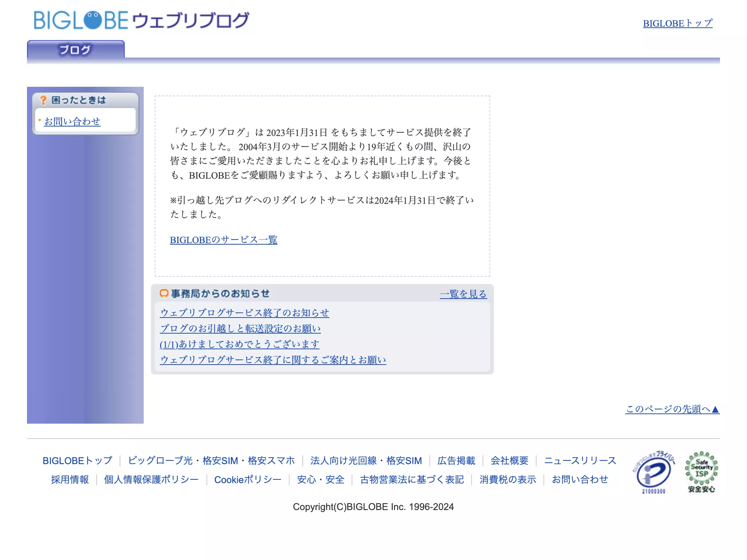This screenshot has height=560, width=747.
Task: Open 会社概要 in the footer
Action: pyautogui.click(x=509, y=461)
